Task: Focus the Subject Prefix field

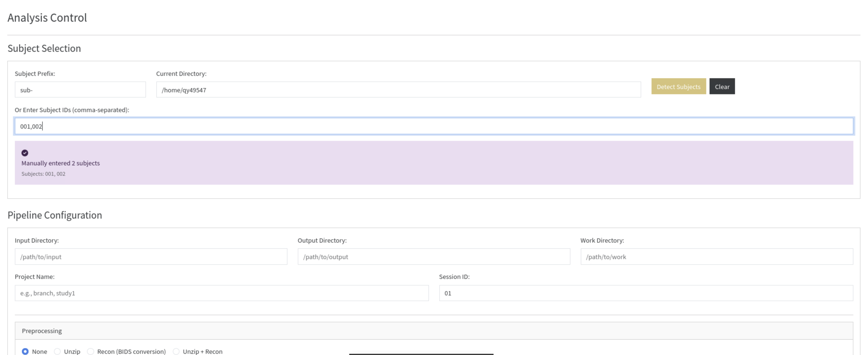Action: (80, 90)
